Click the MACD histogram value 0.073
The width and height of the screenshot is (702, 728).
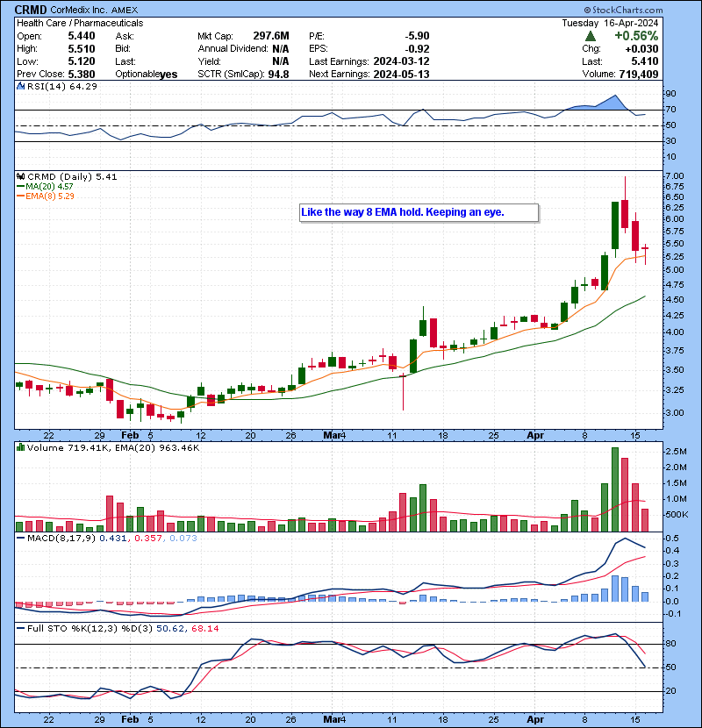(x=183, y=539)
